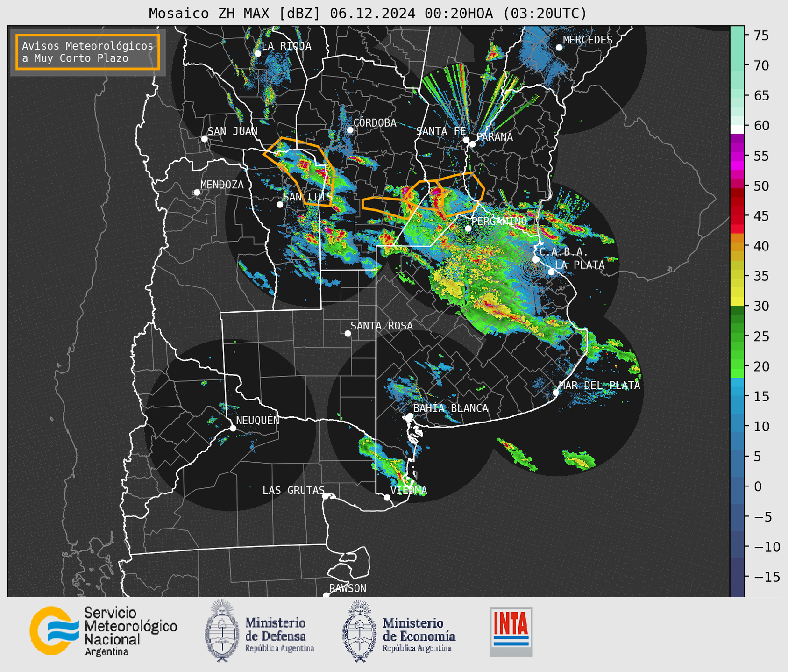Click the PERGAMINO city label

pos(499,221)
